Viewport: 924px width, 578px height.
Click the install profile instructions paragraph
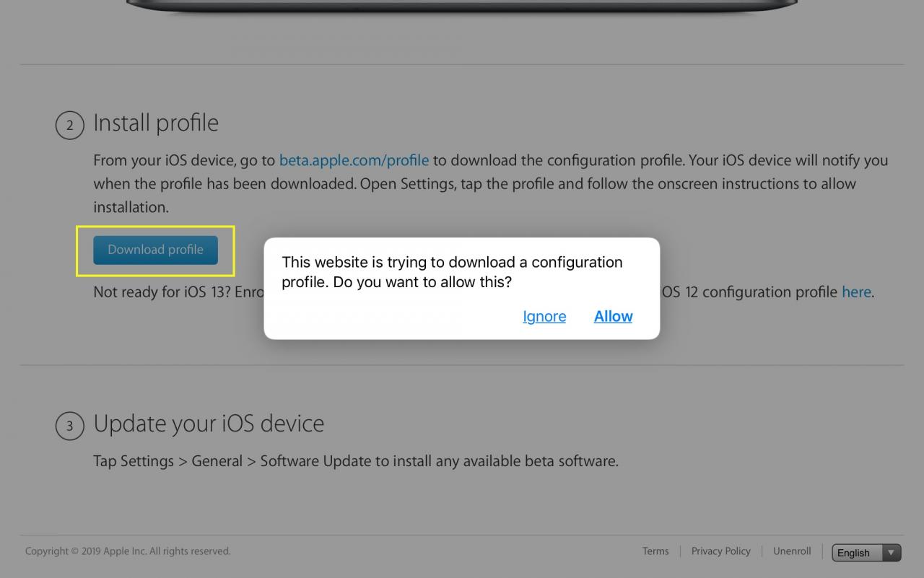coord(491,184)
